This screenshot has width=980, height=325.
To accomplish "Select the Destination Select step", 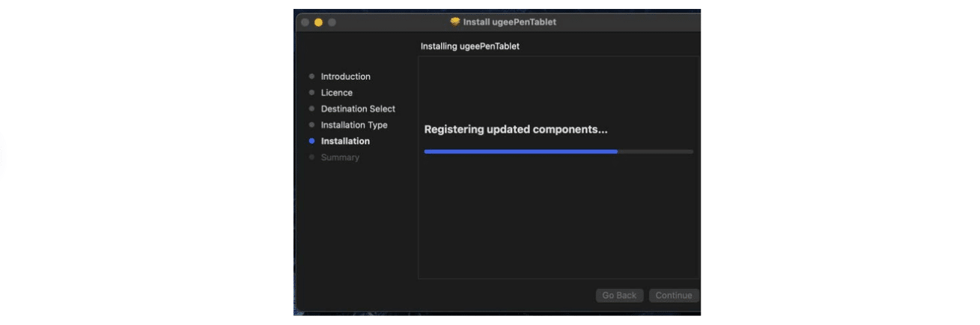I will (x=358, y=109).
